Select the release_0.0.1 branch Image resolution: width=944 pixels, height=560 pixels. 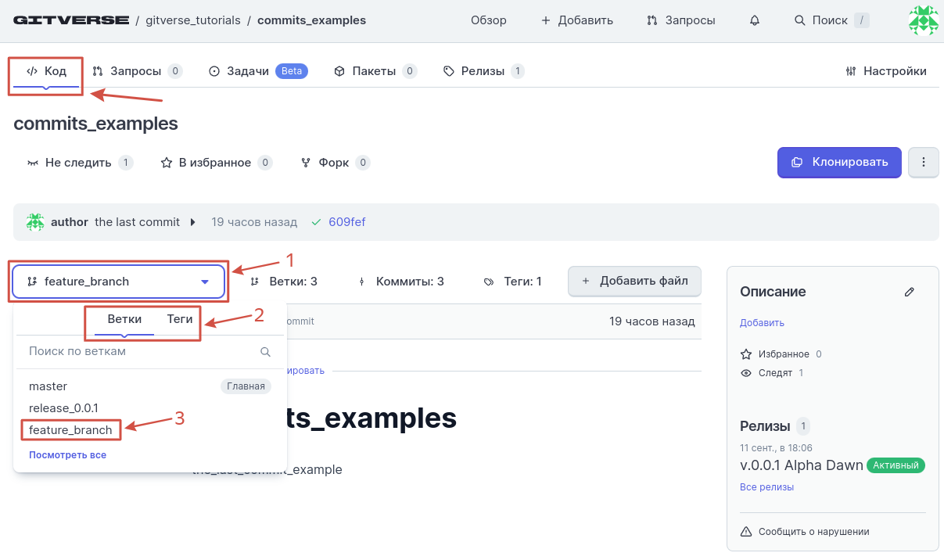click(x=63, y=408)
